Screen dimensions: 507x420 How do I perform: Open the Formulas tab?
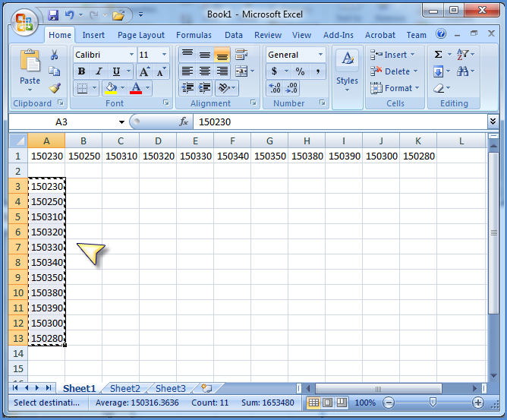click(x=194, y=35)
